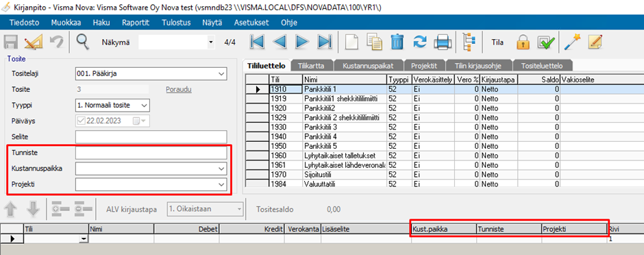Click the Kust.paikka column header
The image size is (644, 255).
[444, 229]
